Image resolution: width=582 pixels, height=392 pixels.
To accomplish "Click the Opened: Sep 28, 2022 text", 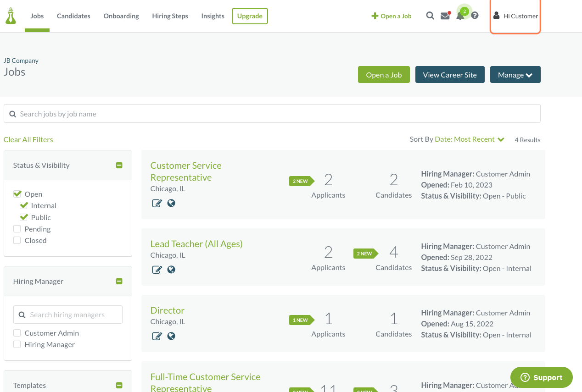I will (457, 257).
